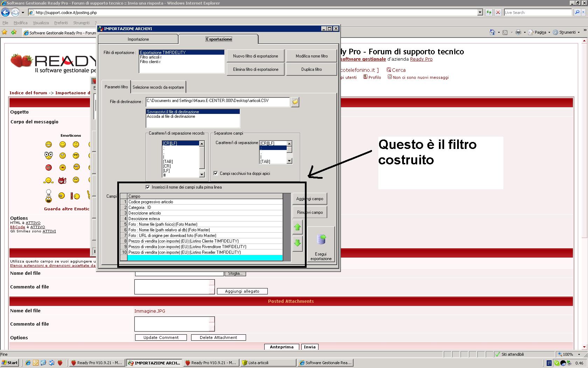
Task: Click Modifica nome filtro button
Action: click(x=311, y=56)
